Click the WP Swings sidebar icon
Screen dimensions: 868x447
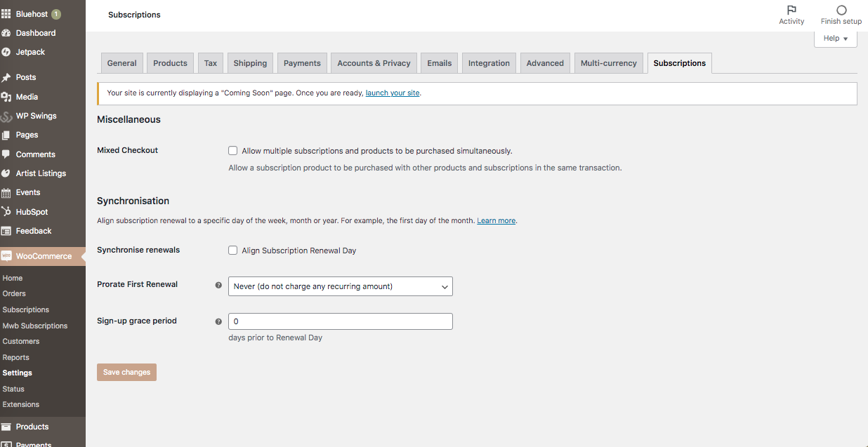tap(6, 116)
